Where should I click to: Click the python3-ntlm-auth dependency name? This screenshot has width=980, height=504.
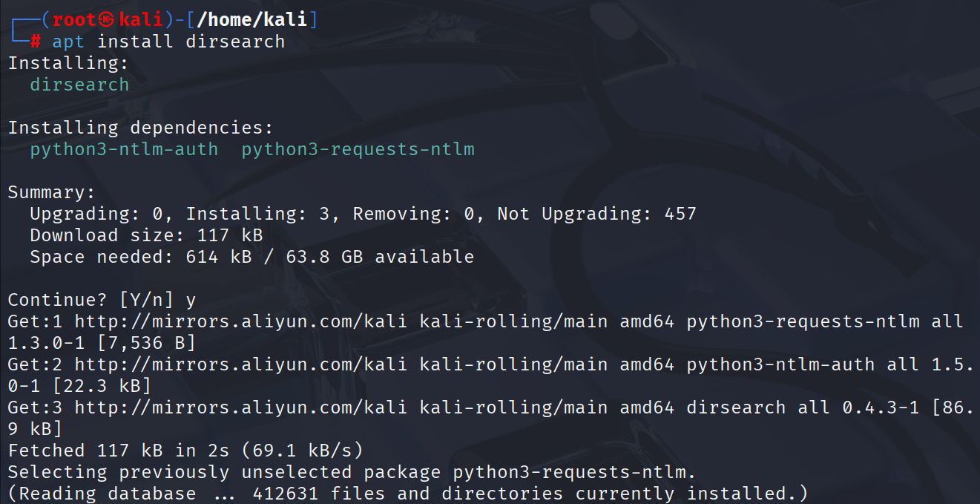(x=124, y=149)
